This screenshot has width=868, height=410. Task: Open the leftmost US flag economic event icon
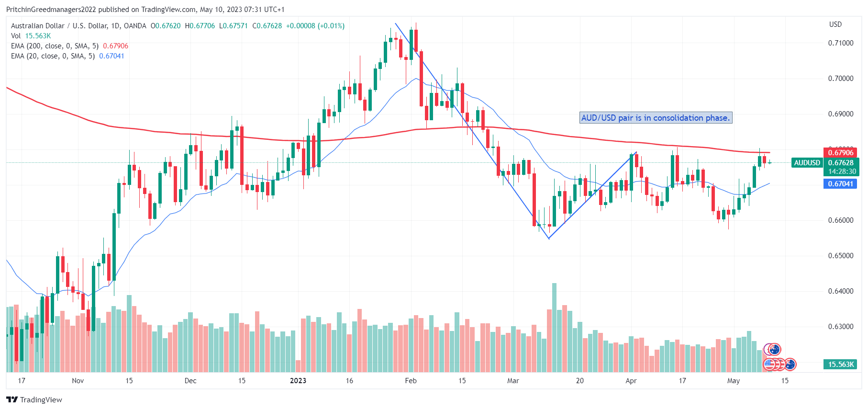(x=769, y=364)
